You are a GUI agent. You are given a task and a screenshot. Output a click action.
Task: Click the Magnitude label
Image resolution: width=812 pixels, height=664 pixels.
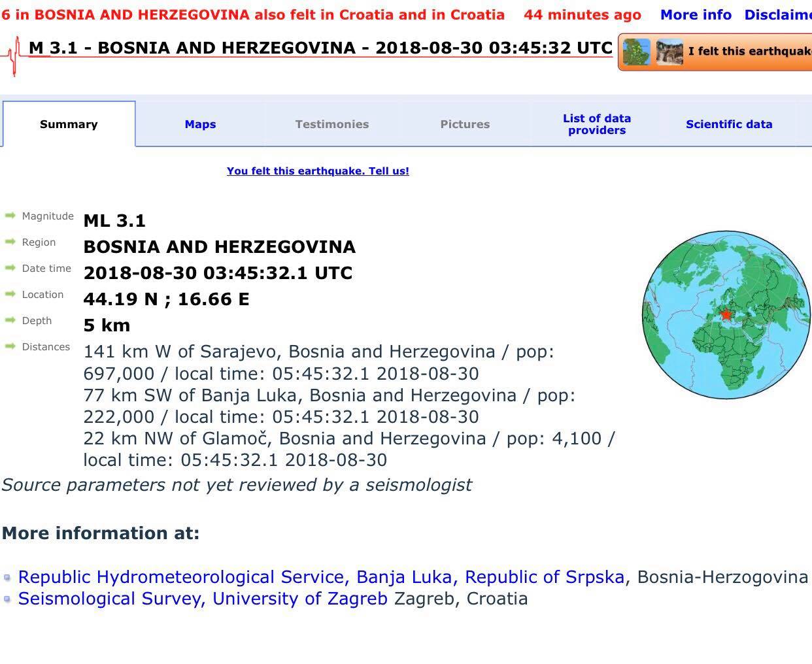48,216
